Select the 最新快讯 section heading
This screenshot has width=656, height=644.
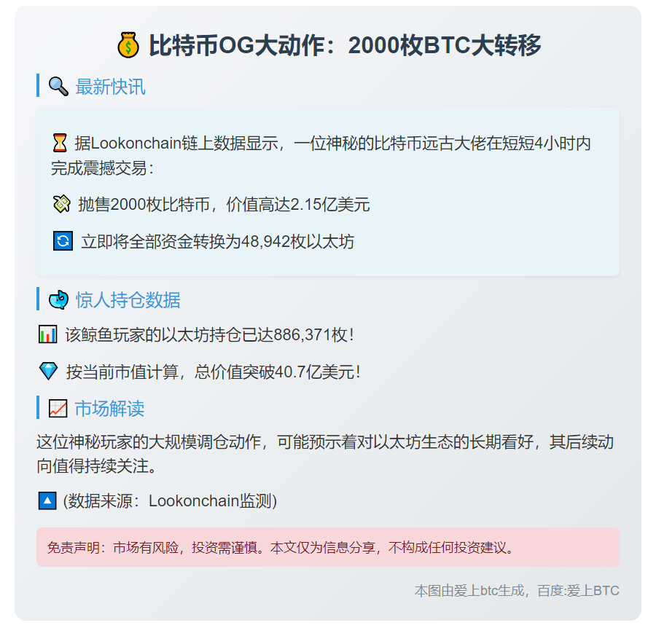point(110,87)
